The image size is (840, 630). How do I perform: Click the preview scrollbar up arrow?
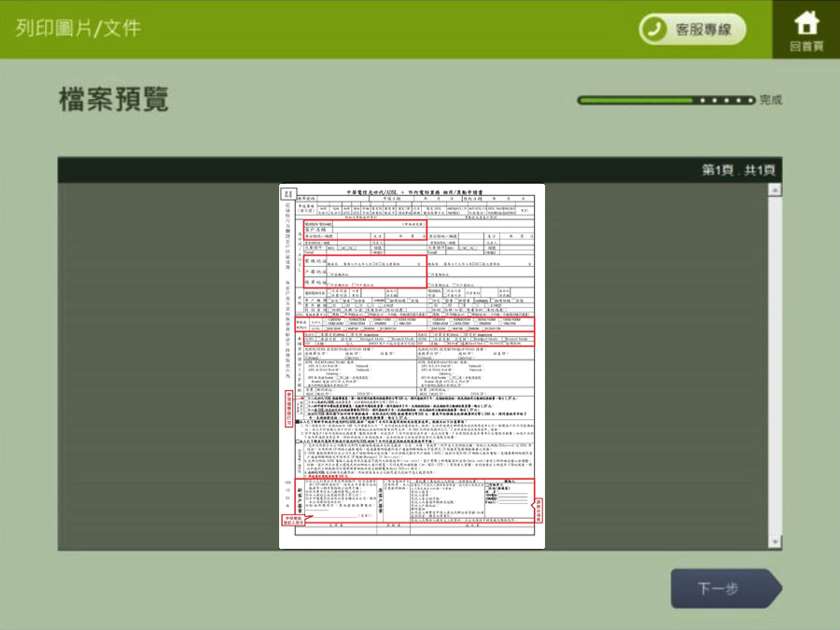tap(774, 190)
